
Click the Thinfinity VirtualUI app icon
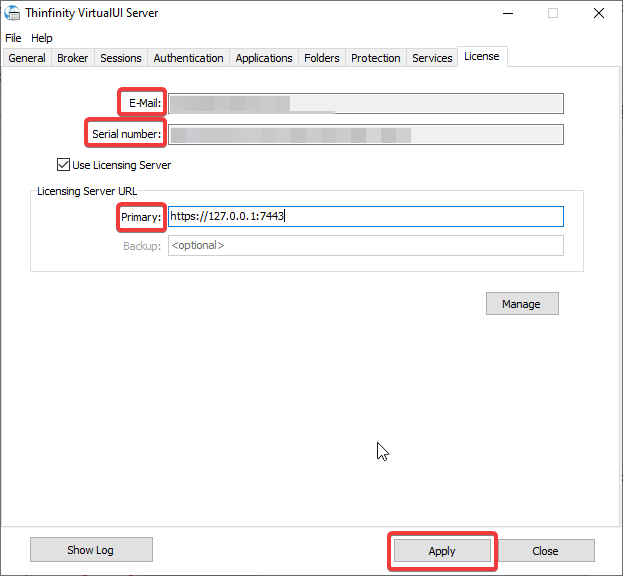[x=12, y=13]
